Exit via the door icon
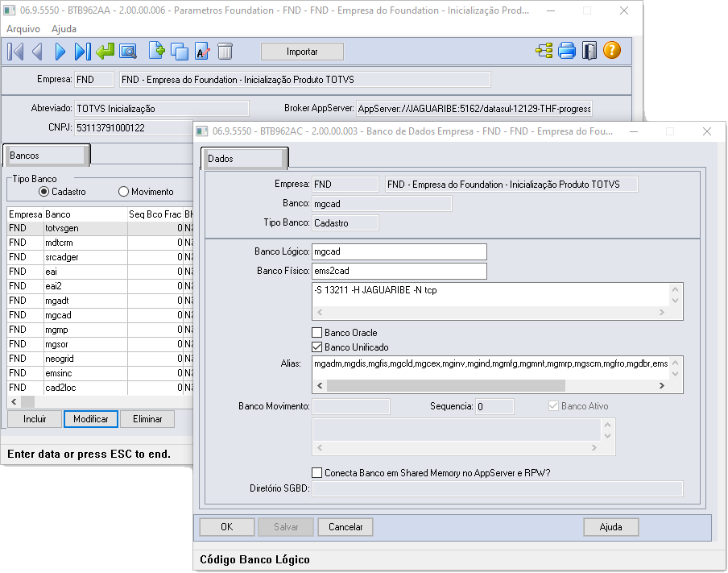This screenshot has width=728, height=573. click(x=590, y=51)
